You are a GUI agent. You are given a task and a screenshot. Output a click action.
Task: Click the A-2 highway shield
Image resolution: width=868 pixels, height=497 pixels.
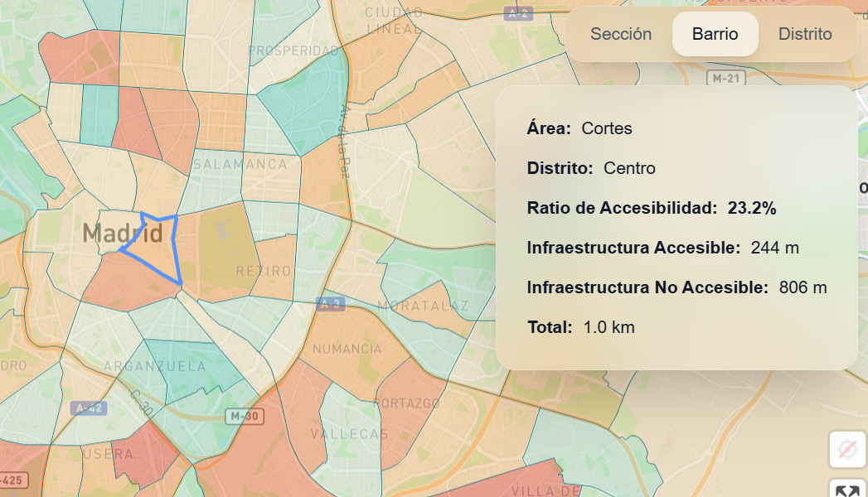519,13
